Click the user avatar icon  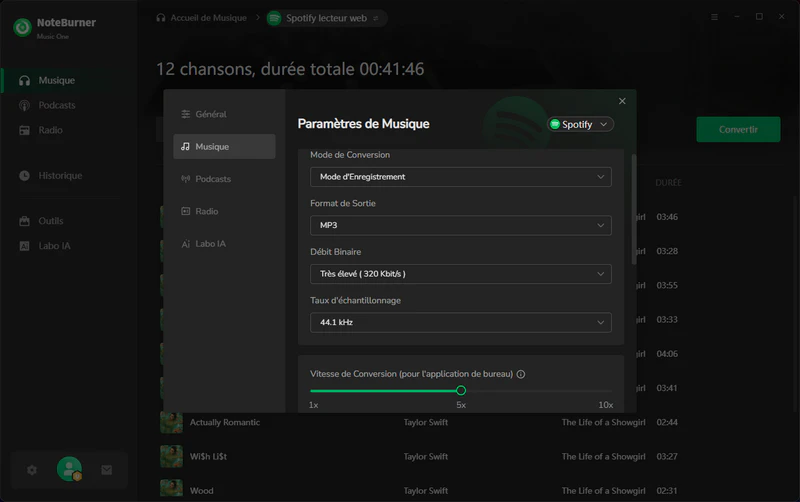point(69,469)
